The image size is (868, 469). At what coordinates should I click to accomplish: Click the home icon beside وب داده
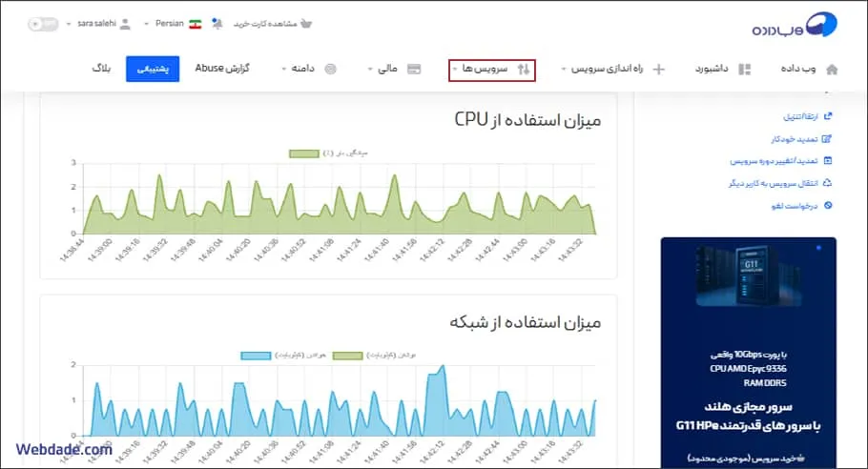click(832, 70)
